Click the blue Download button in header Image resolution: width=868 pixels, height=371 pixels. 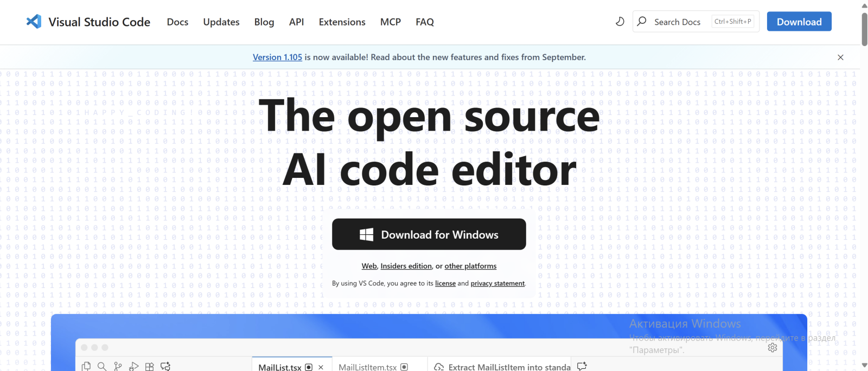point(799,22)
